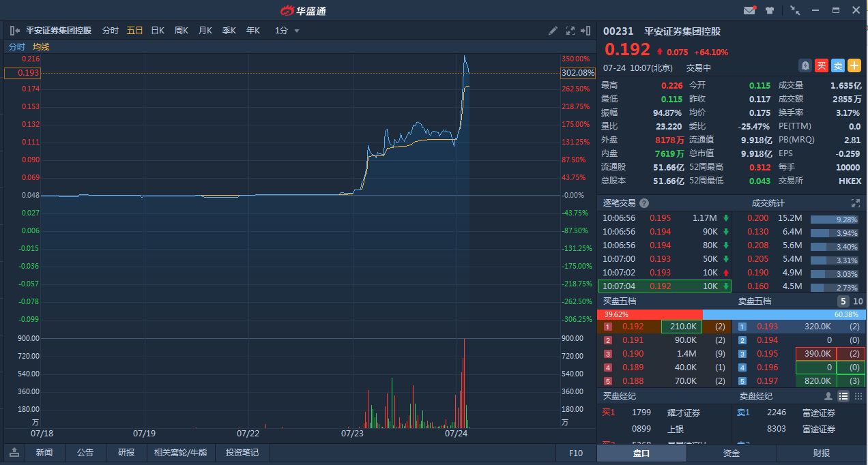
Task: Show 10-level order book depth
Action: click(858, 301)
